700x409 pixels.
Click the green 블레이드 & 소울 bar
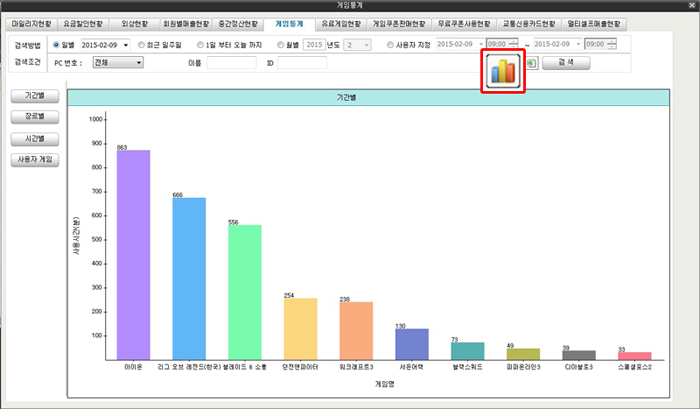(x=245, y=292)
